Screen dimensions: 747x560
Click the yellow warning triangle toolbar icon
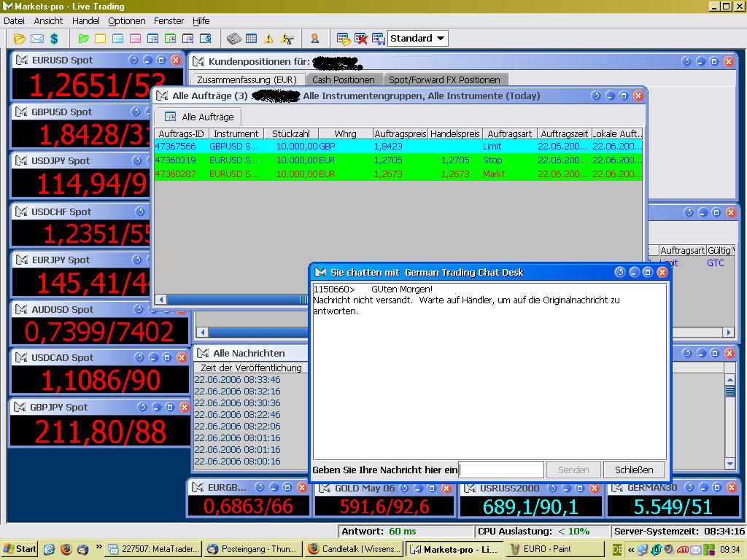tap(269, 39)
